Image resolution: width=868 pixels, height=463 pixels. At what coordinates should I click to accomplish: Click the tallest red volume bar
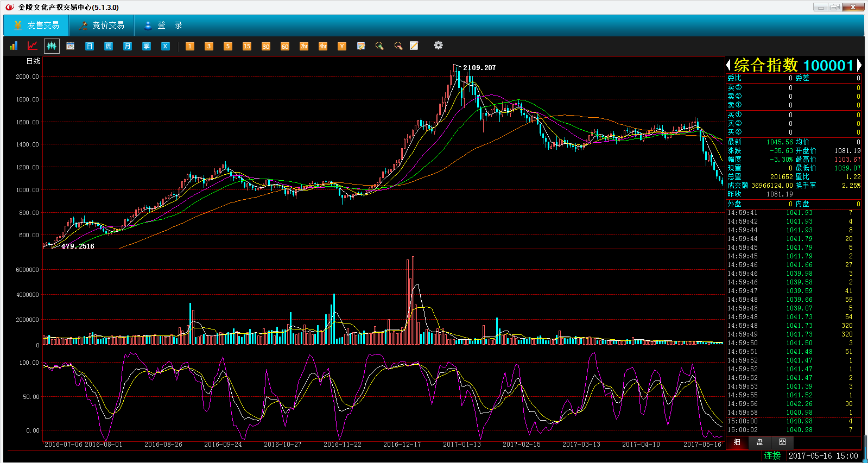413,300
